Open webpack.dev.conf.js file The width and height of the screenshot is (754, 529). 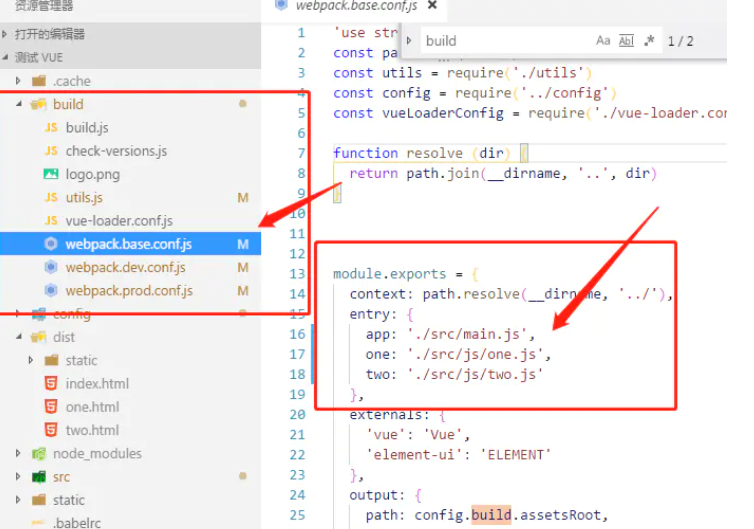(x=126, y=267)
